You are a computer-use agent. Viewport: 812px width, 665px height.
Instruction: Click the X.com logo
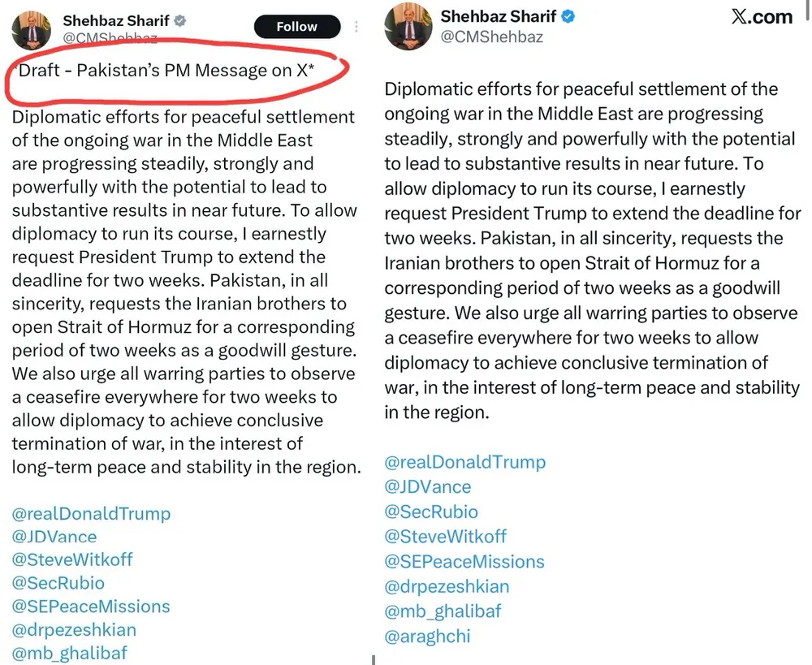(x=761, y=17)
